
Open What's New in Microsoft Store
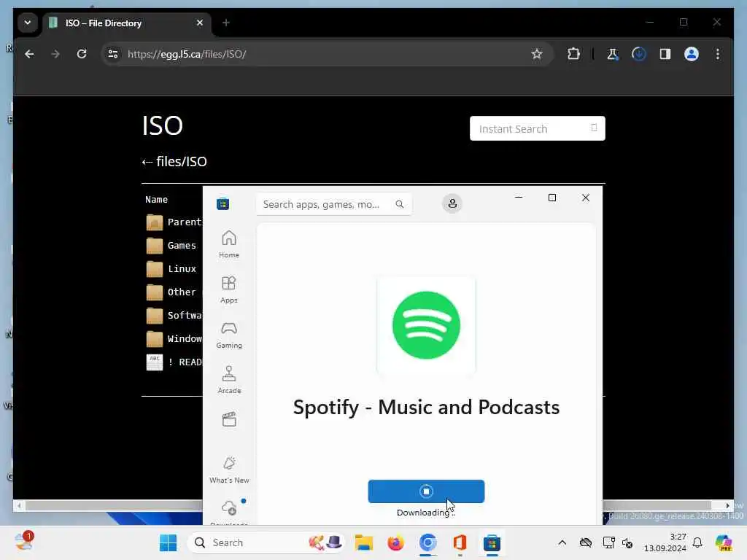click(229, 470)
